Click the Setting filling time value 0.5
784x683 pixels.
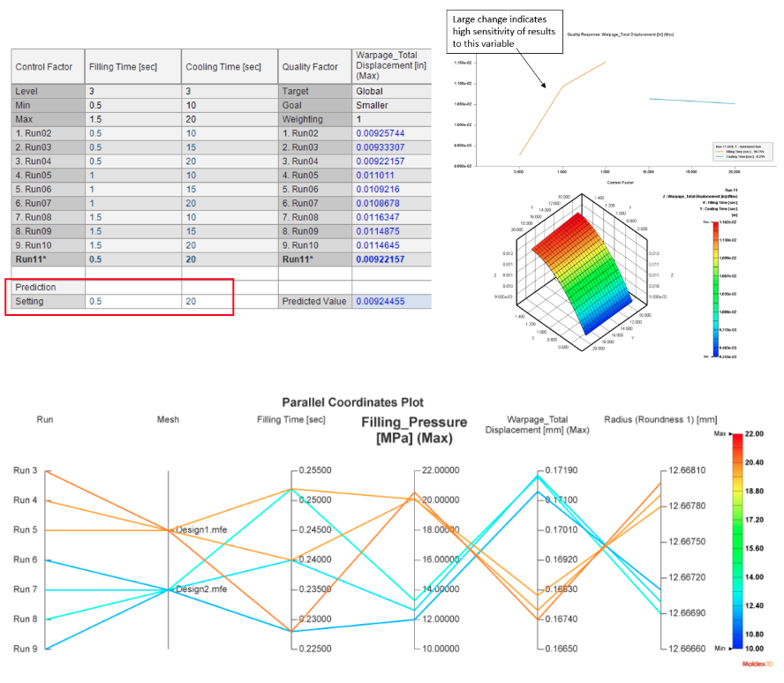click(94, 302)
